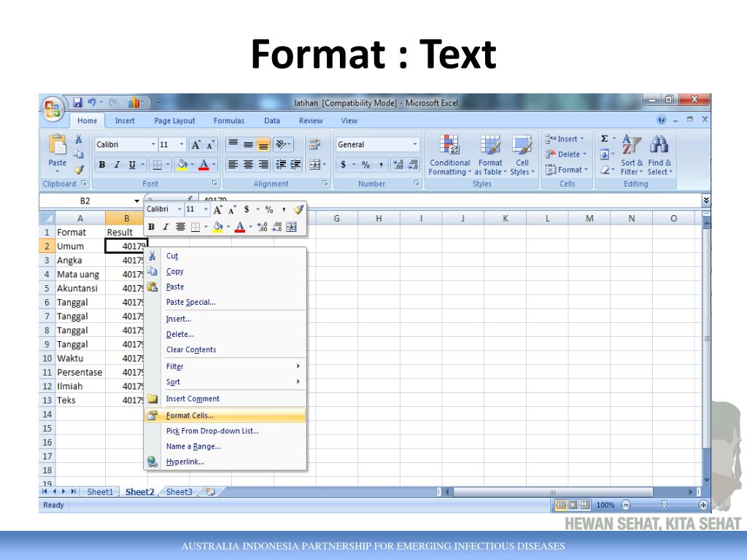Click Find & Select binoculars icon
This screenshot has width=747, height=560.
click(x=659, y=144)
